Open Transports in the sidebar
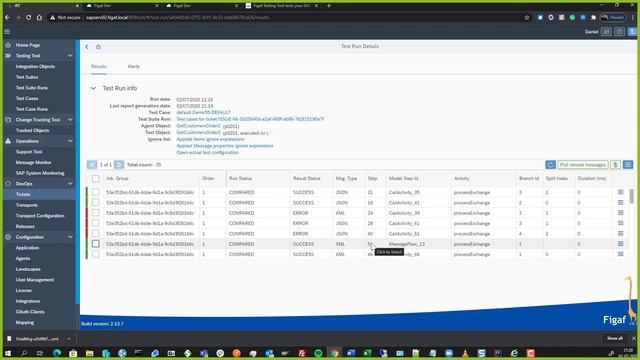Screen dimensions: 640x360 27,205
